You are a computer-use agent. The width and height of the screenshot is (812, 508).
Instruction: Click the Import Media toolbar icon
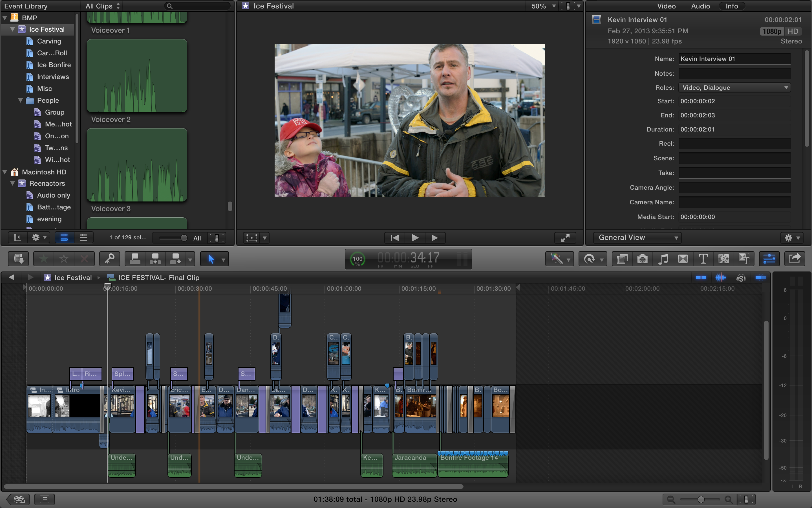18,259
